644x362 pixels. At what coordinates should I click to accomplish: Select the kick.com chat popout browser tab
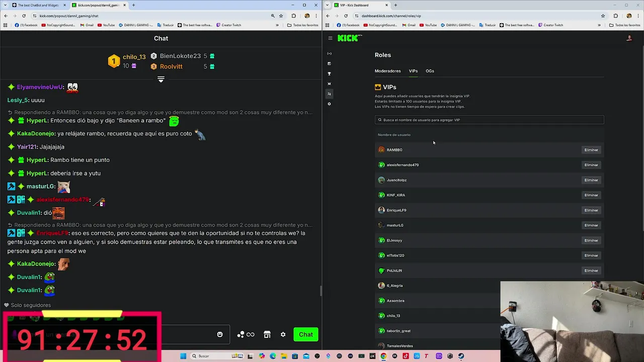coord(98,5)
